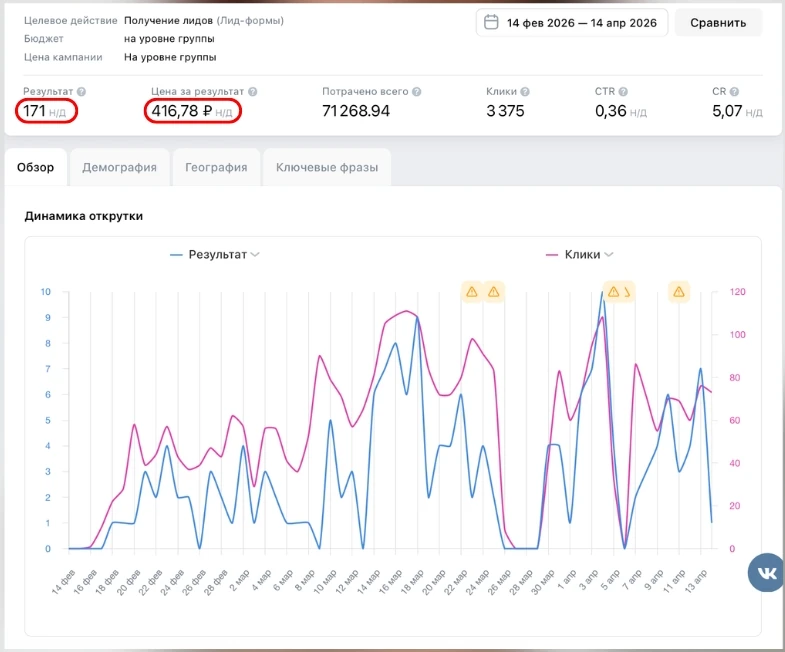
Task: Click warning marker above 11 апр
Action: (x=679, y=292)
